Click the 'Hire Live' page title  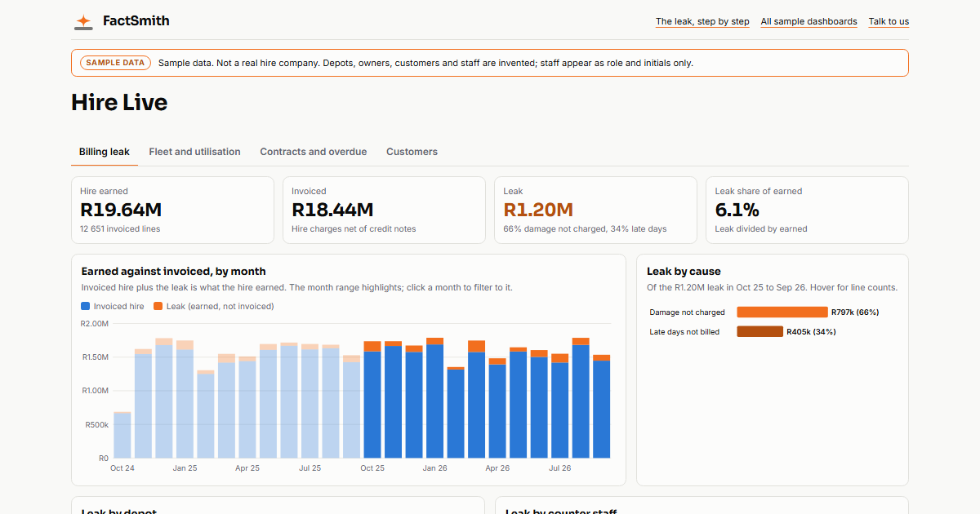119,102
